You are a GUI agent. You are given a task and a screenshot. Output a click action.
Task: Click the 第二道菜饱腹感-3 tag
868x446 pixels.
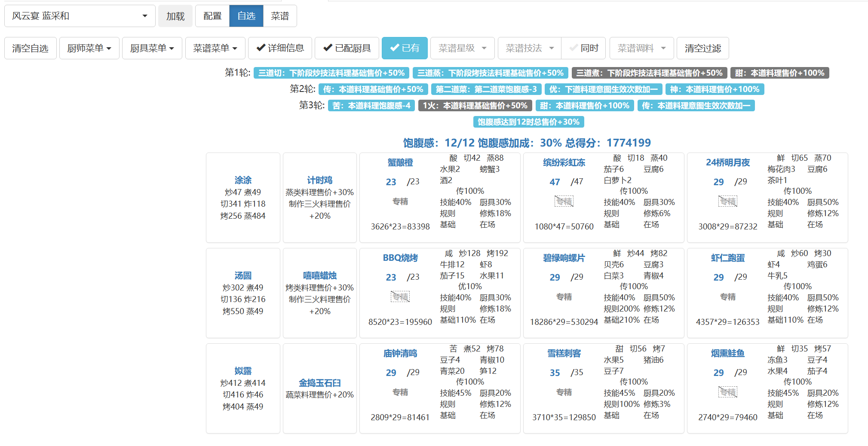tap(486, 89)
